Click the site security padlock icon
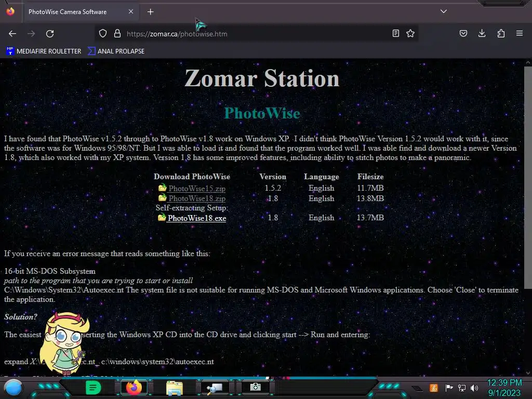This screenshot has width=532, height=399. pos(117,33)
